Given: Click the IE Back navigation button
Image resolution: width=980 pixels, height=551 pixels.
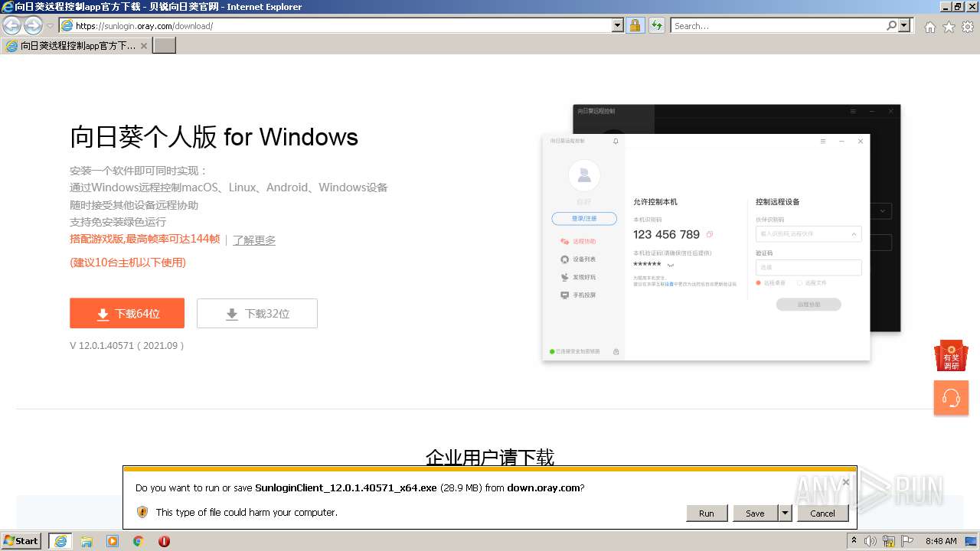Looking at the screenshot, I should (x=11, y=25).
